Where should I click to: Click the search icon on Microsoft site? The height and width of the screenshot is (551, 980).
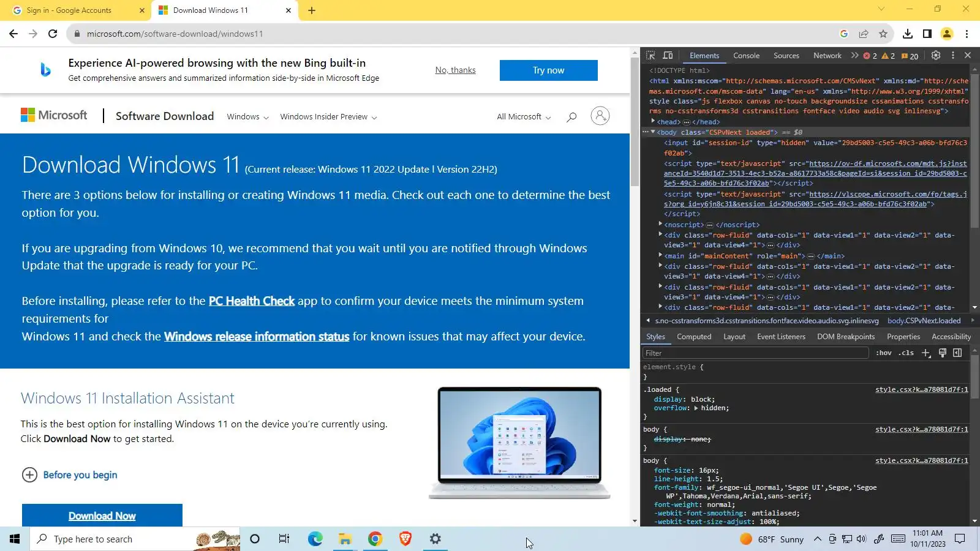pos(571,117)
